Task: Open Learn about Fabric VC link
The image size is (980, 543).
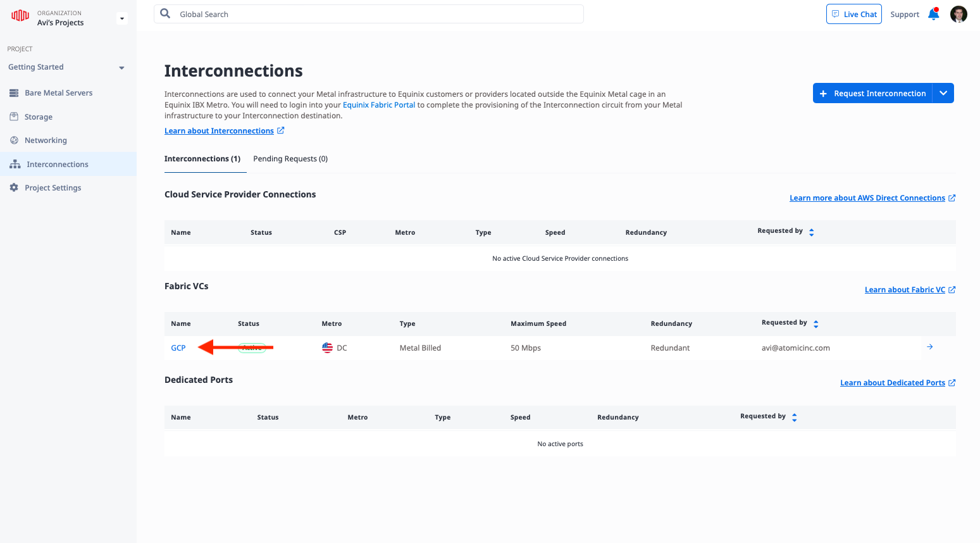Action: 905,290
